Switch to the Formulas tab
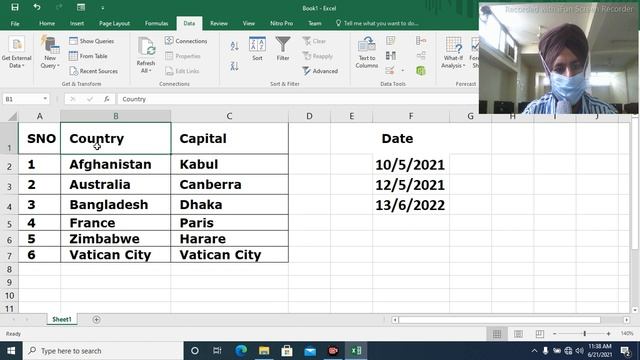This screenshot has width=640, height=360. (156, 23)
